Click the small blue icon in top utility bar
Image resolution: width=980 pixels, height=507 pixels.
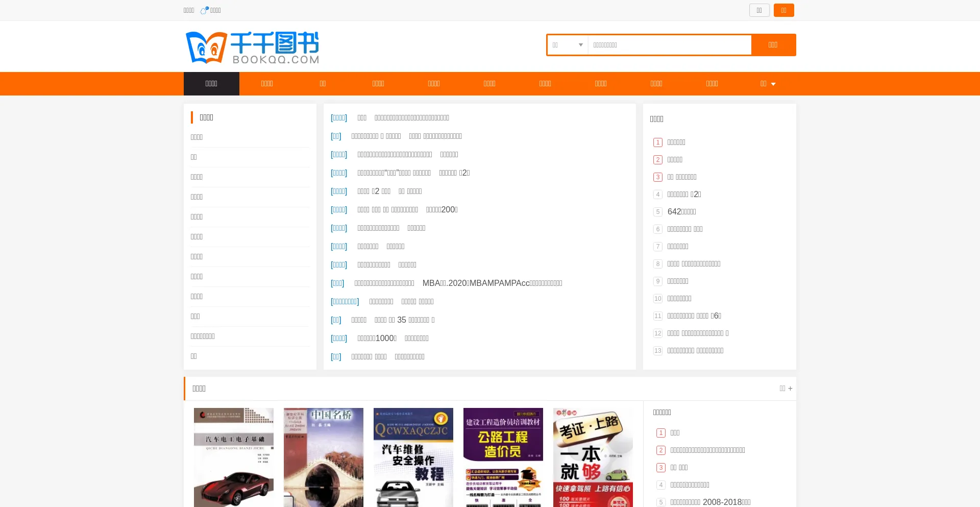(204, 10)
